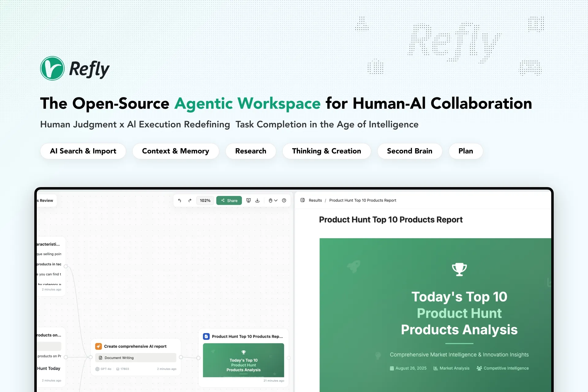Click the Comprehensive Market Intelligence subtitle
The image size is (588, 392).
459,355
